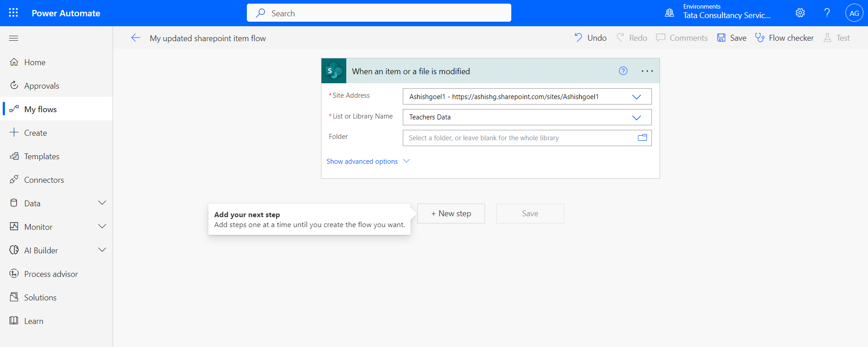Click Save in the top toolbar
The image size is (868, 347).
coord(731,38)
